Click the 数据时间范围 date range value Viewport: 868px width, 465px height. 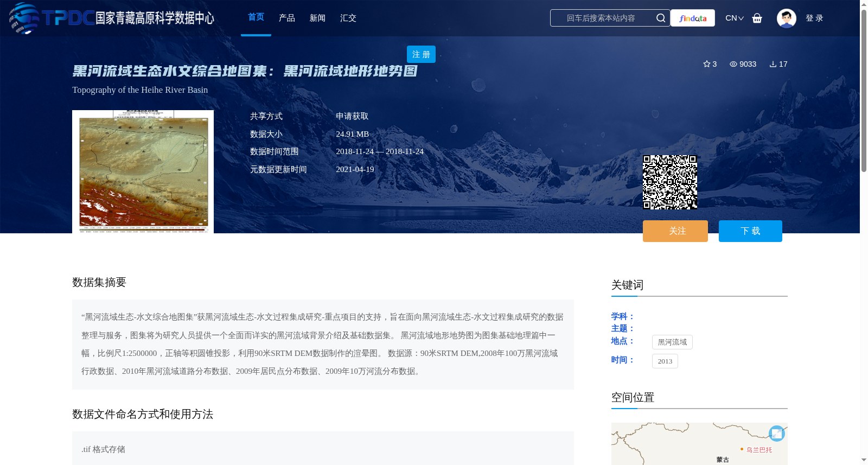380,151
